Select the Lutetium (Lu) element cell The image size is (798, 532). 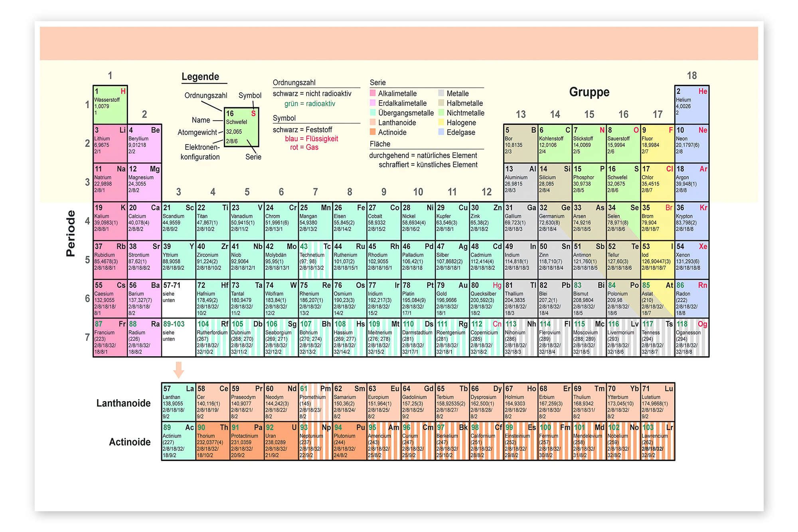coord(658,401)
